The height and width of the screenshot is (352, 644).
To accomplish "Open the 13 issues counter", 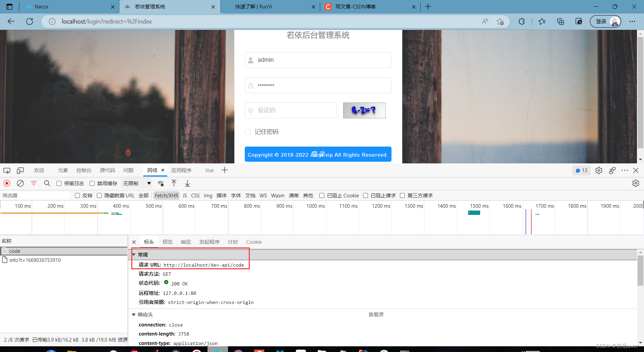I will tap(582, 170).
